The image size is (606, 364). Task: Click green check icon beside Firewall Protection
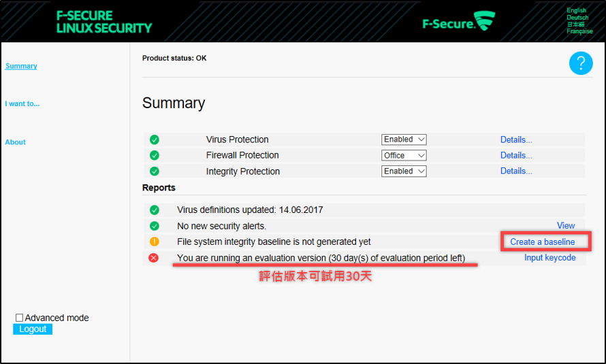155,155
